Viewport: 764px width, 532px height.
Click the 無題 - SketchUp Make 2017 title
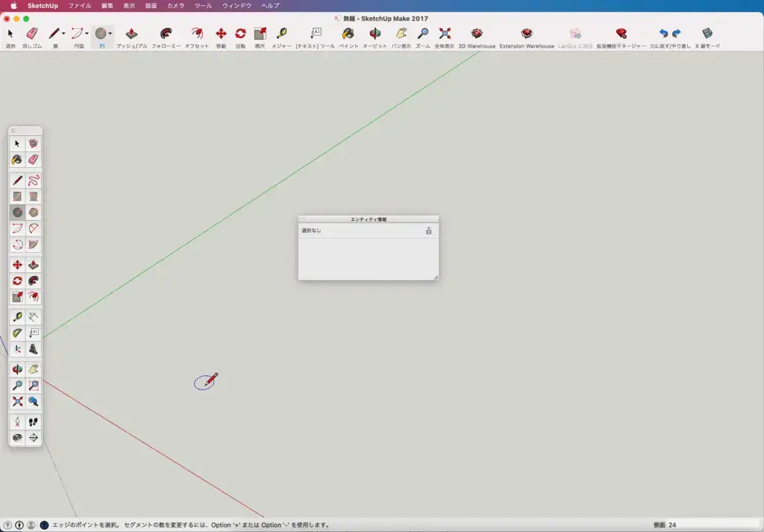pos(386,19)
